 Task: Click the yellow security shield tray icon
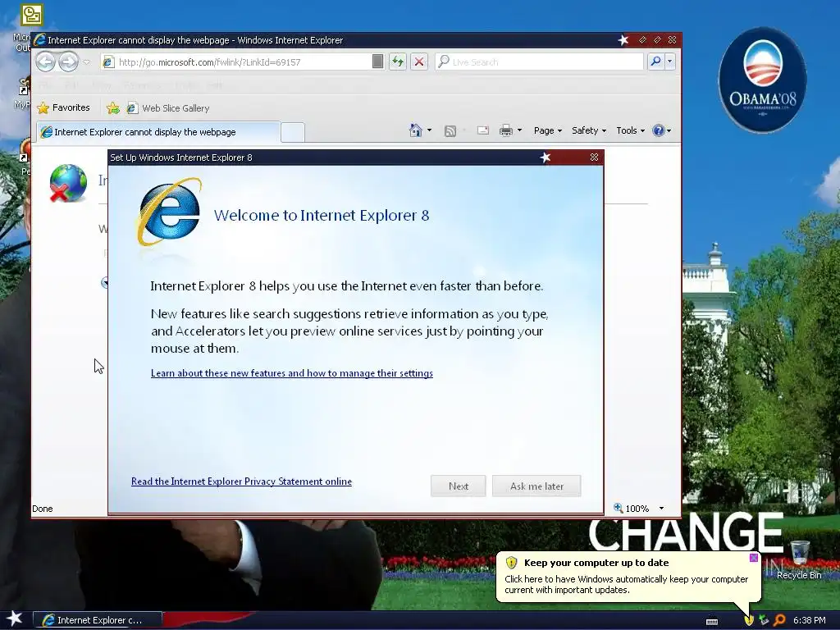click(749, 620)
